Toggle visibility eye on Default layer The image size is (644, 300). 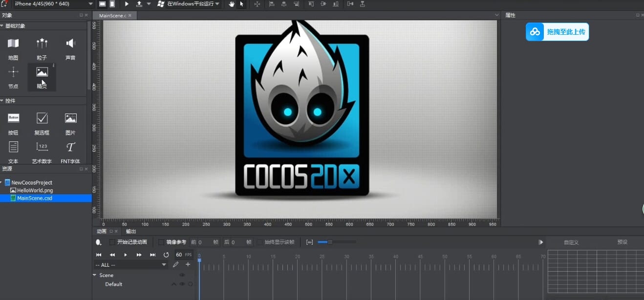(x=182, y=284)
